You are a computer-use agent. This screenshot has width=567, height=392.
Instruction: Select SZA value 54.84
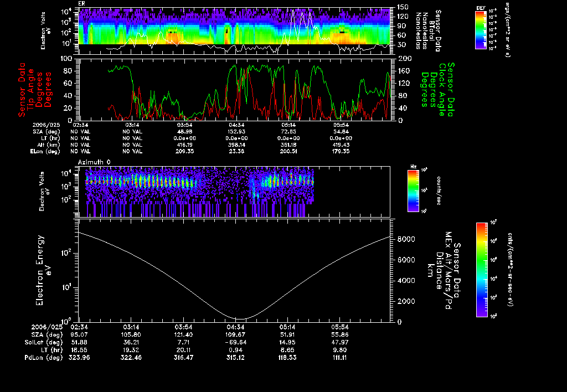[341, 132]
